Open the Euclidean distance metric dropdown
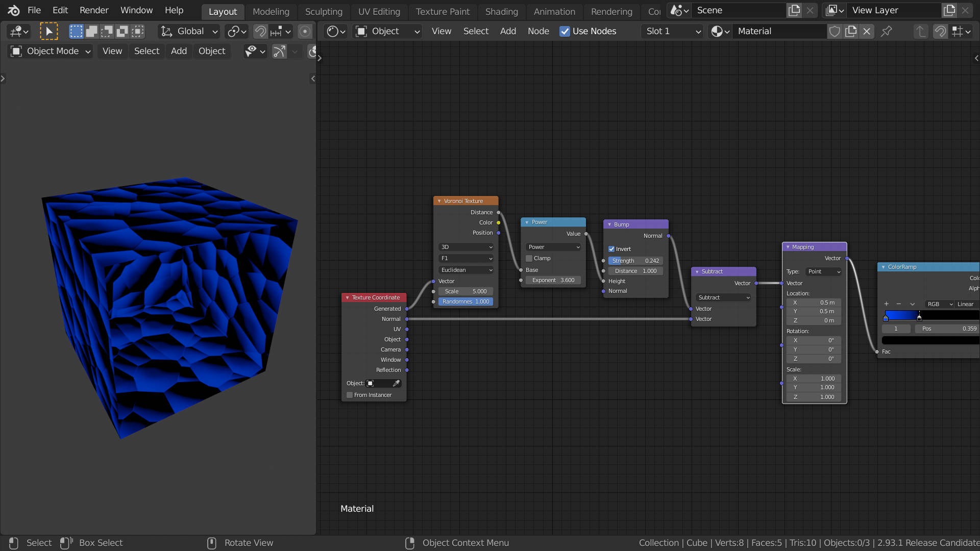 (x=465, y=270)
